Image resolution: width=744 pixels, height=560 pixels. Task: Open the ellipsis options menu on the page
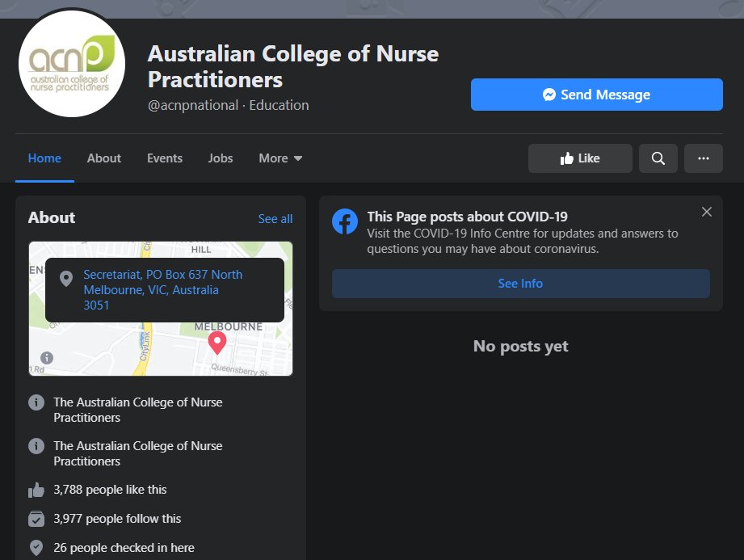[703, 158]
